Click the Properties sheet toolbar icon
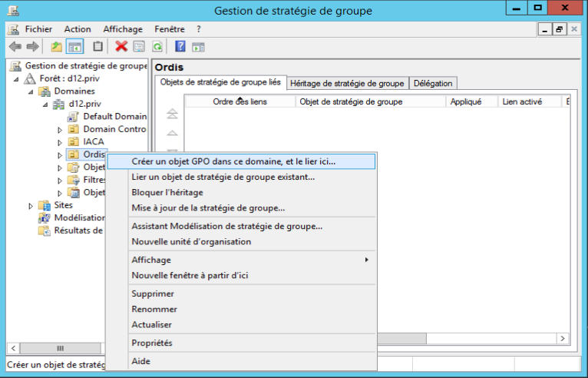This screenshot has height=378, width=588. pos(139,47)
